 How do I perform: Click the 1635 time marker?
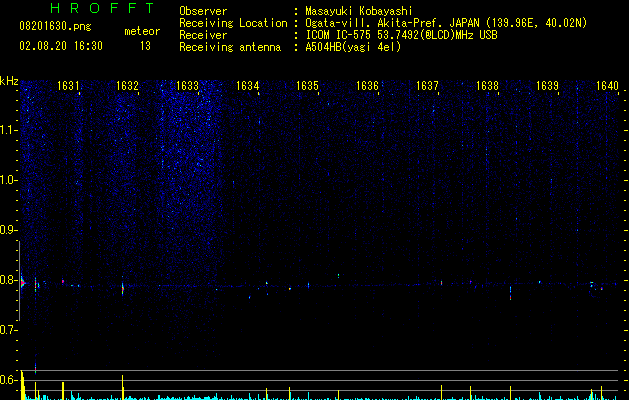[x=307, y=86]
